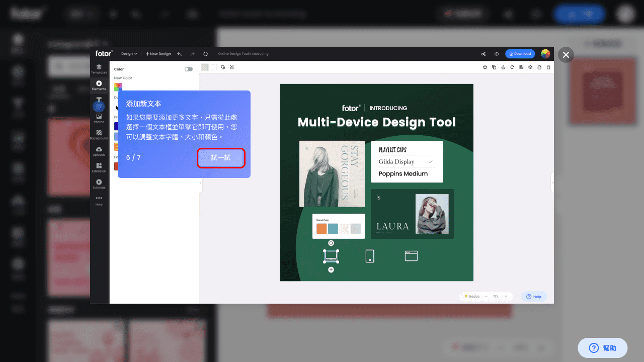Click the preview eye icon in the header
The height and width of the screenshot is (362, 644).
point(496,54)
